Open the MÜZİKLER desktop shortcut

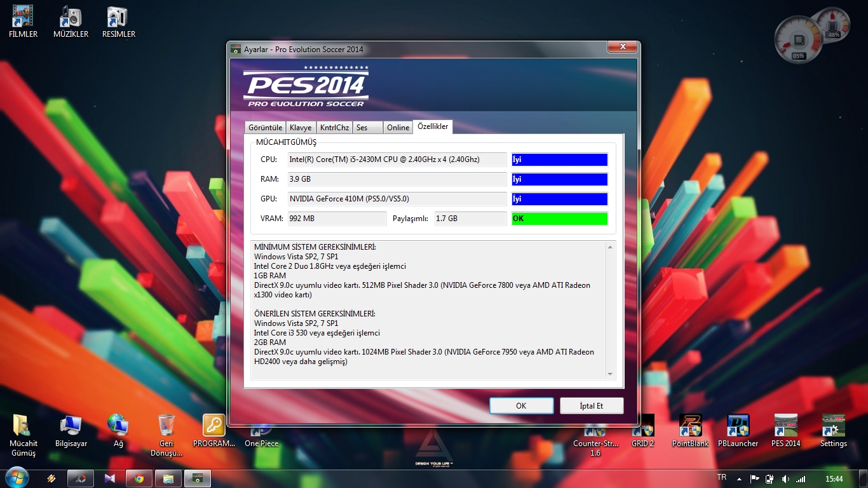coord(71,22)
